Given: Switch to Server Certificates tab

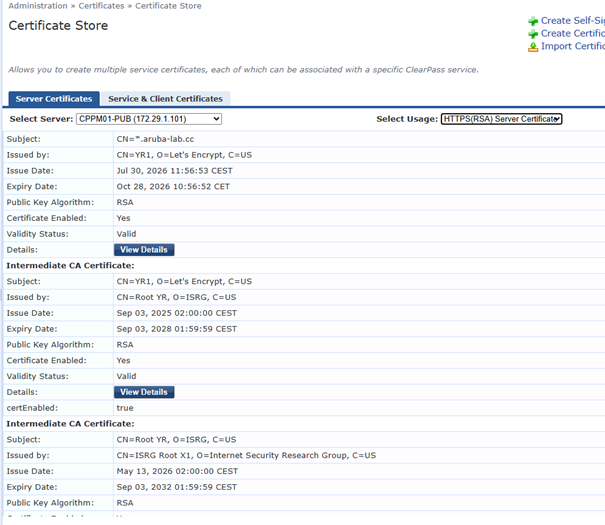Looking at the screenshot, I should coord(54,99).
